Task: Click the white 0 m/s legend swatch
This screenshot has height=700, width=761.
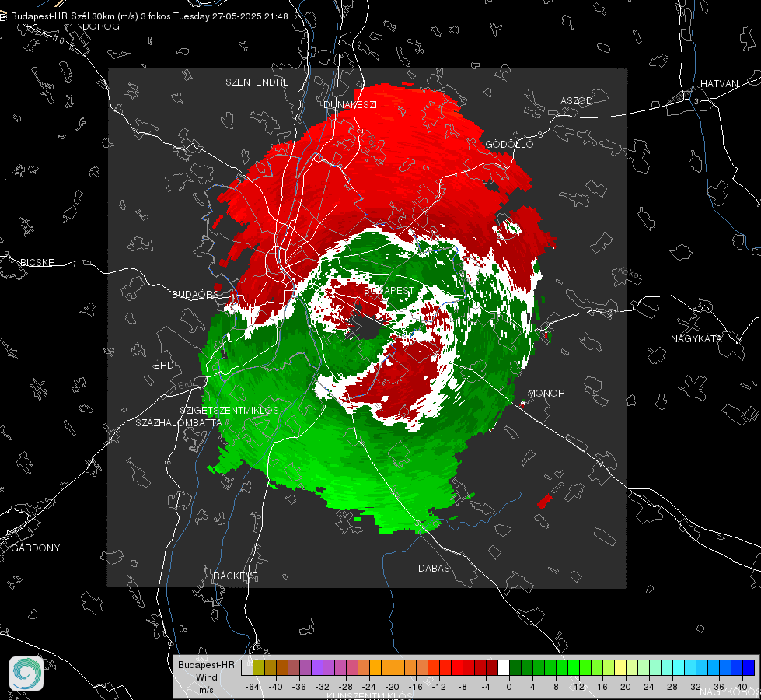Action: (504, 667)
